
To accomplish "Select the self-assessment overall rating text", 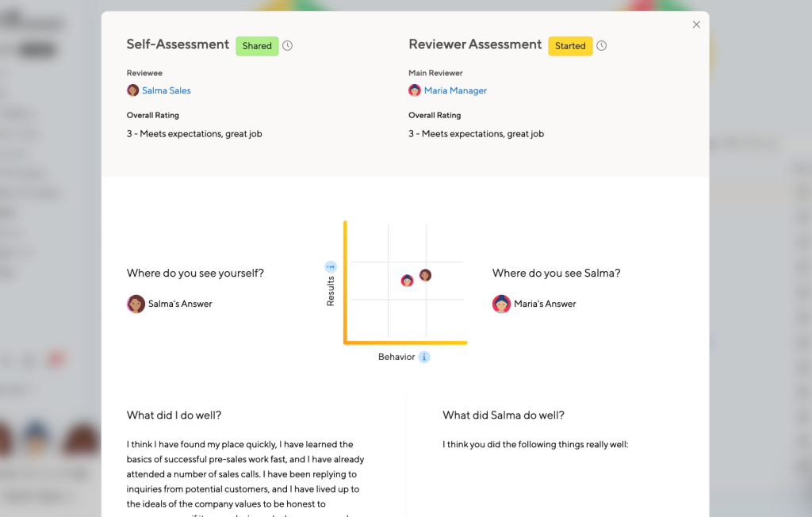I will (x=194, y=134).
